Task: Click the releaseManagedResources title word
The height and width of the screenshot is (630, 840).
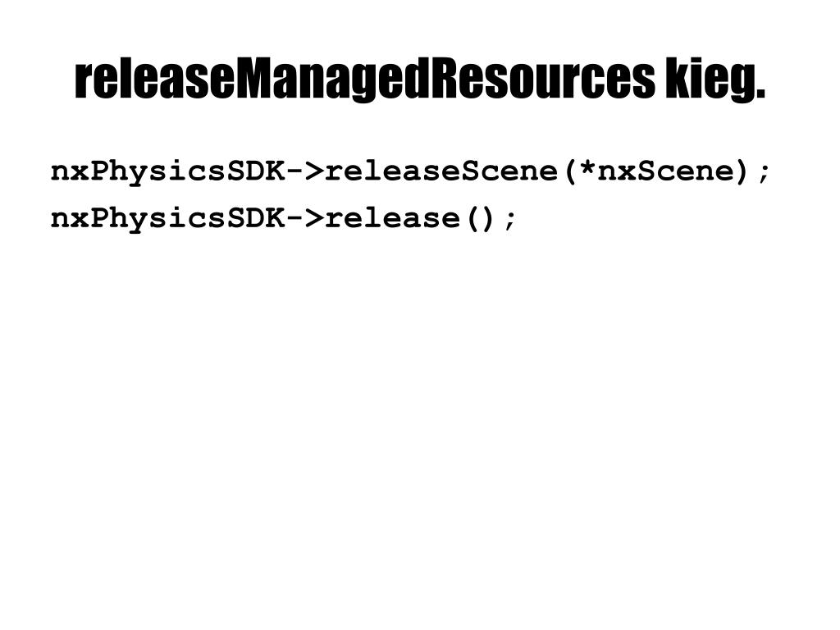Action: click(365, 80)
